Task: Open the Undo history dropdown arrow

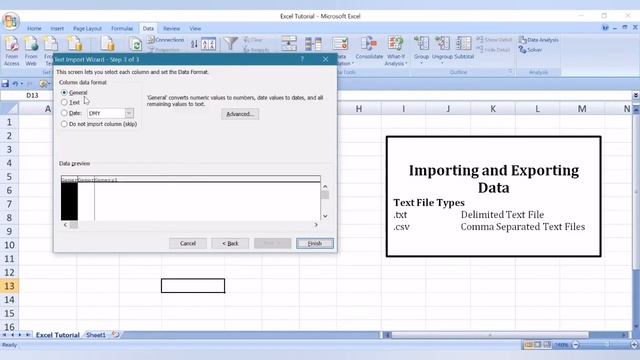Action: pyautogui.click(x=22, y=84)
